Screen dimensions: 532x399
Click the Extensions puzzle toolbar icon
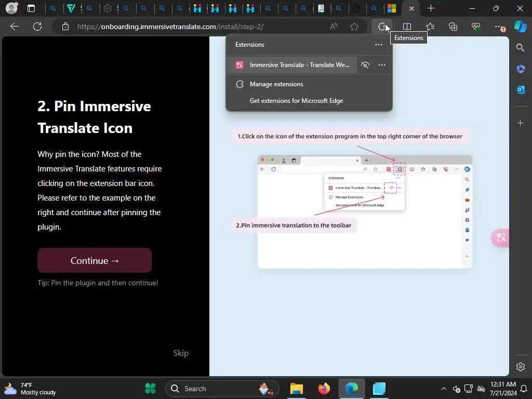[382, 26]
